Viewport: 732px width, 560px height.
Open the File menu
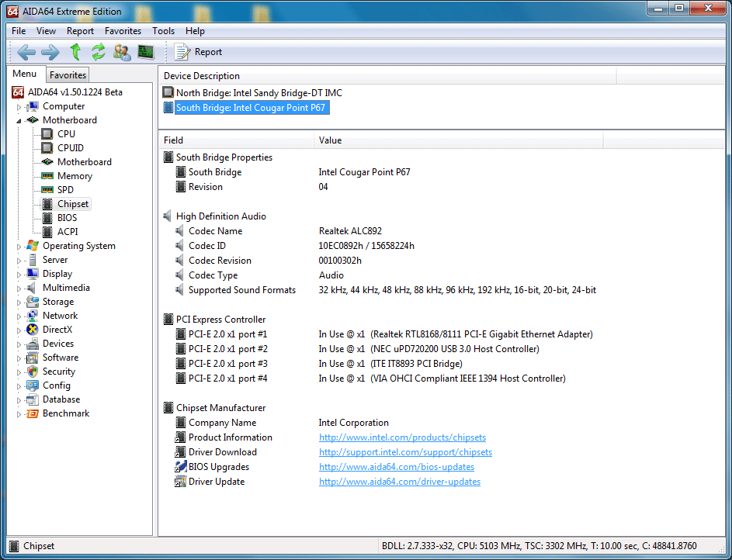tap(19, 31)
